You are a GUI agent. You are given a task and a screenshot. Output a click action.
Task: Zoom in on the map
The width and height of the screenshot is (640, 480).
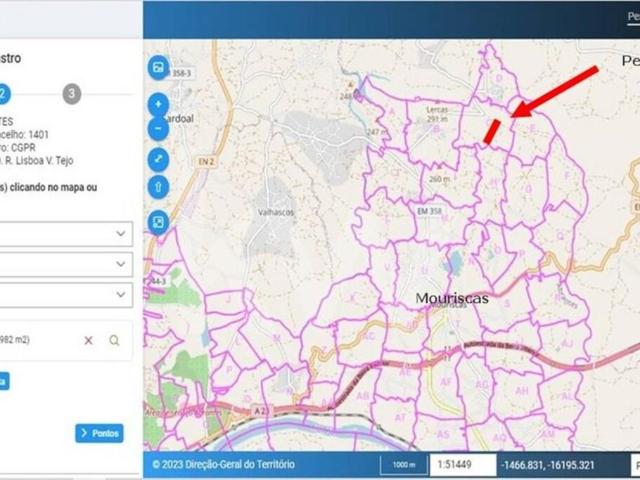coord(158,104)
